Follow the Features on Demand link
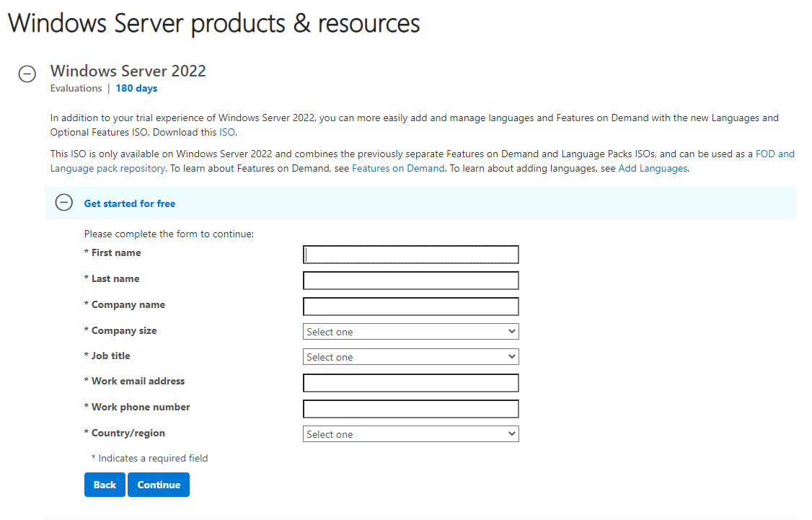Screen dimensions: 812x520 [398, 168]
